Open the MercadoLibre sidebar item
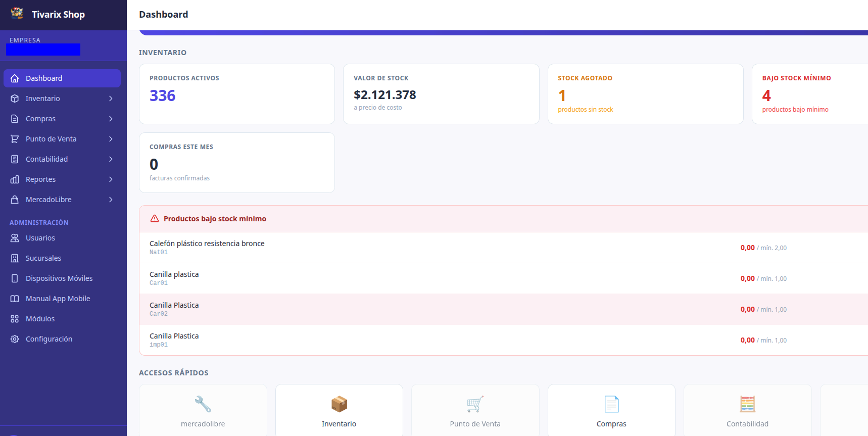Image resolution: width=868 pixels, height=436 pixels. click(x=62, y=200)
